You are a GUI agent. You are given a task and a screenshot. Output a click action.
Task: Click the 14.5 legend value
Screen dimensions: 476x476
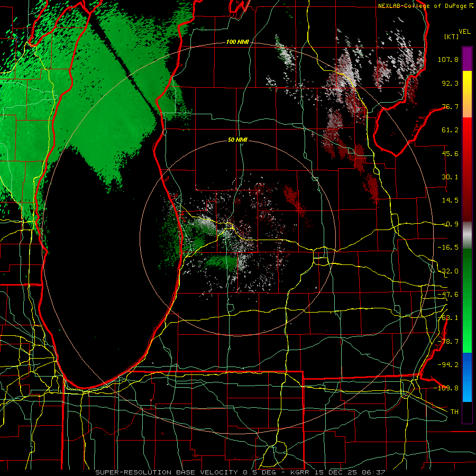click(x=450, y=200)
